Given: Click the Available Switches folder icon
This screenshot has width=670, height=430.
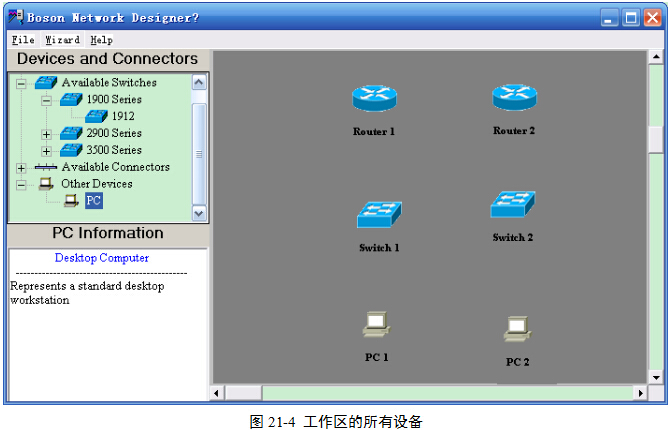Looking at the screenshot, I should [x=46, y=82].
